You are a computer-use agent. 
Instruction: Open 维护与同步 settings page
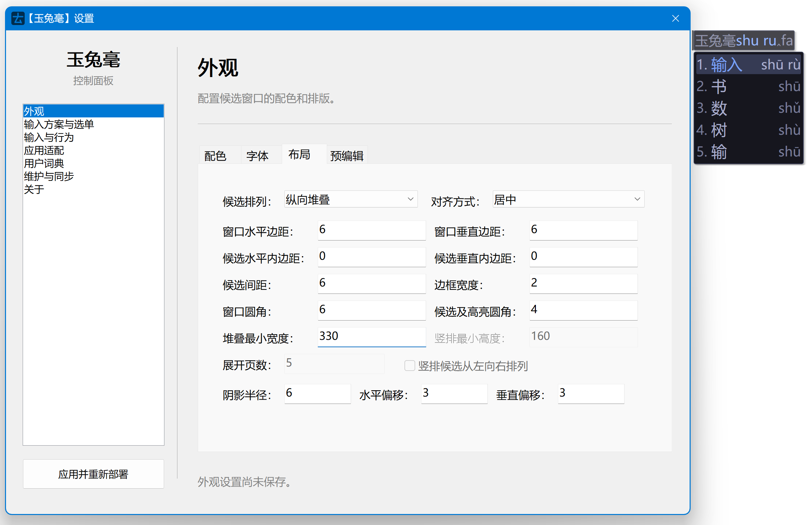coord(93,176)
